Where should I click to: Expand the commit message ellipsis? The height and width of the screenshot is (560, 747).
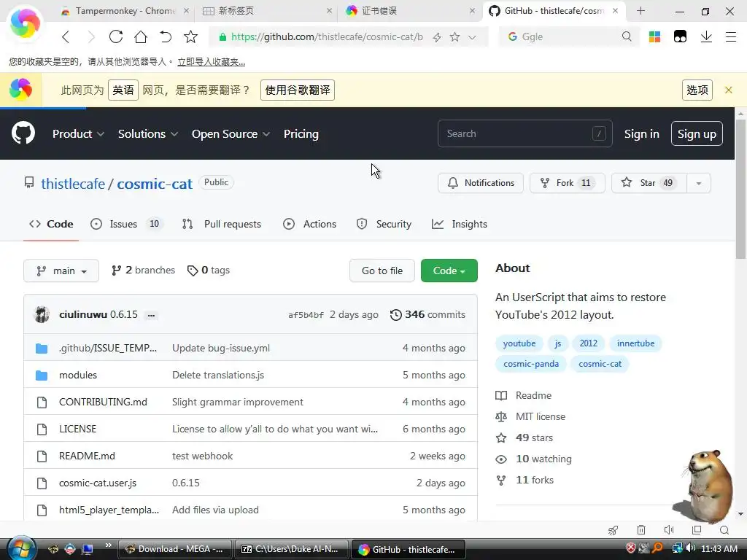(151, 315)
